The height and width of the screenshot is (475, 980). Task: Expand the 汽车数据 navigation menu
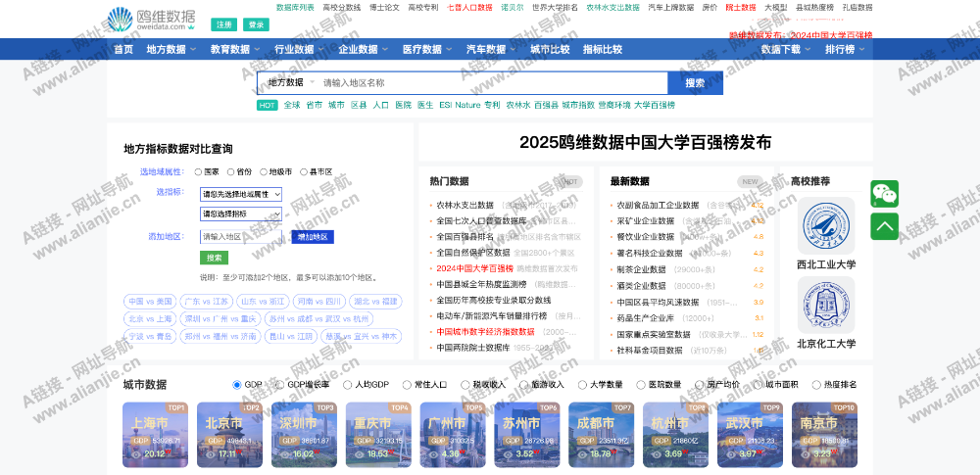pos(491,49)
